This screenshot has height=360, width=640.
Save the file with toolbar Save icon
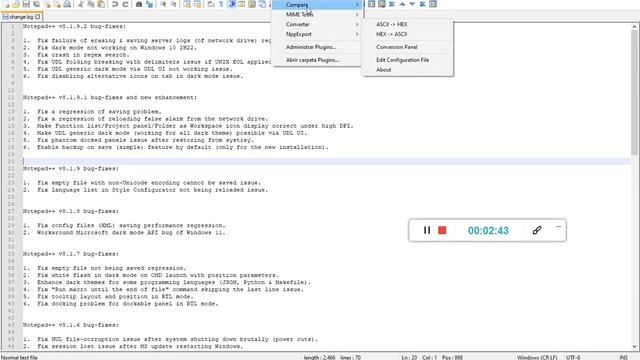pos(26,4)
